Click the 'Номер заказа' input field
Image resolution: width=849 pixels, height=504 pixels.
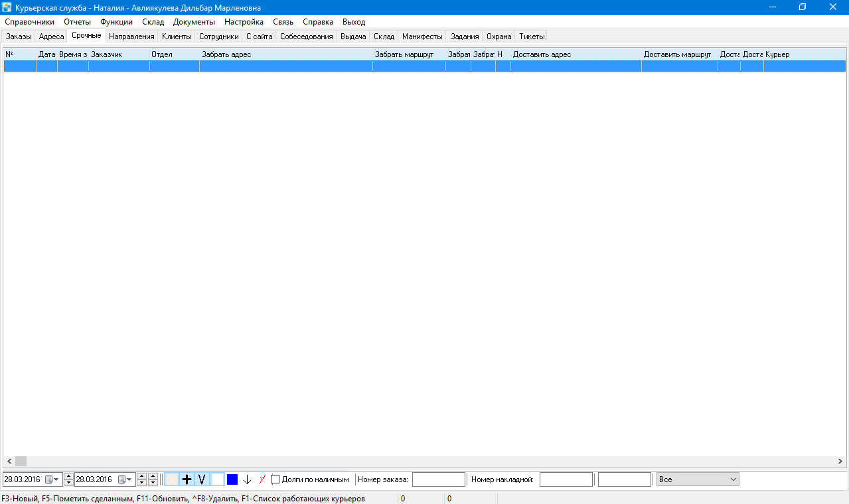(x=439, y=479)
